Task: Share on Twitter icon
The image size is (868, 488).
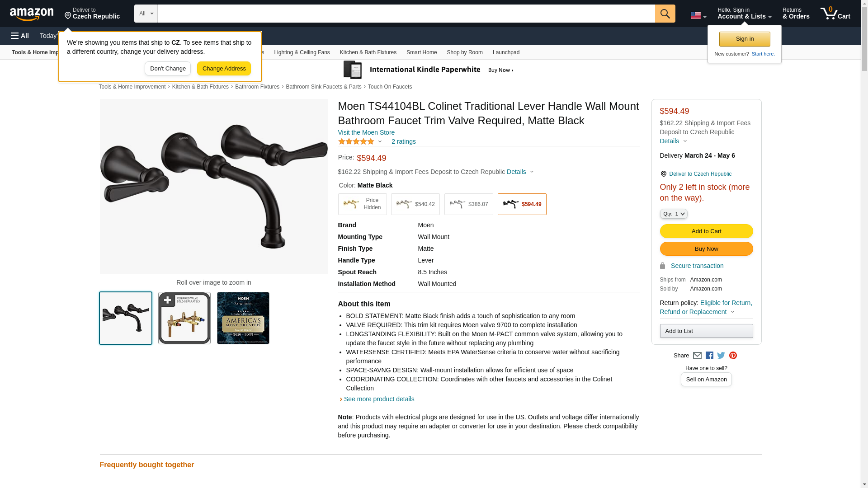Action: 721,356
